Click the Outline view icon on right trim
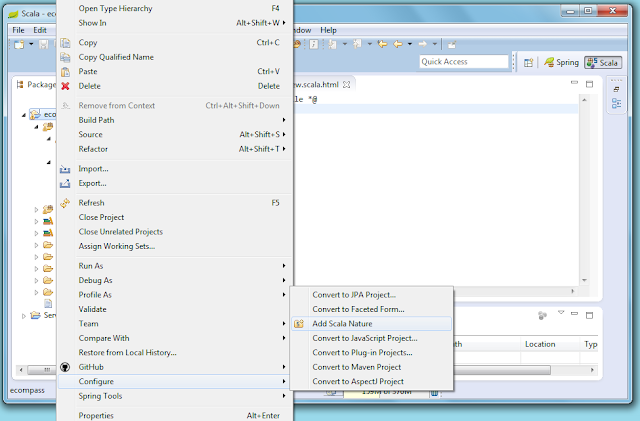The width and height of the screenshot is (640, 421). [616, 104]
